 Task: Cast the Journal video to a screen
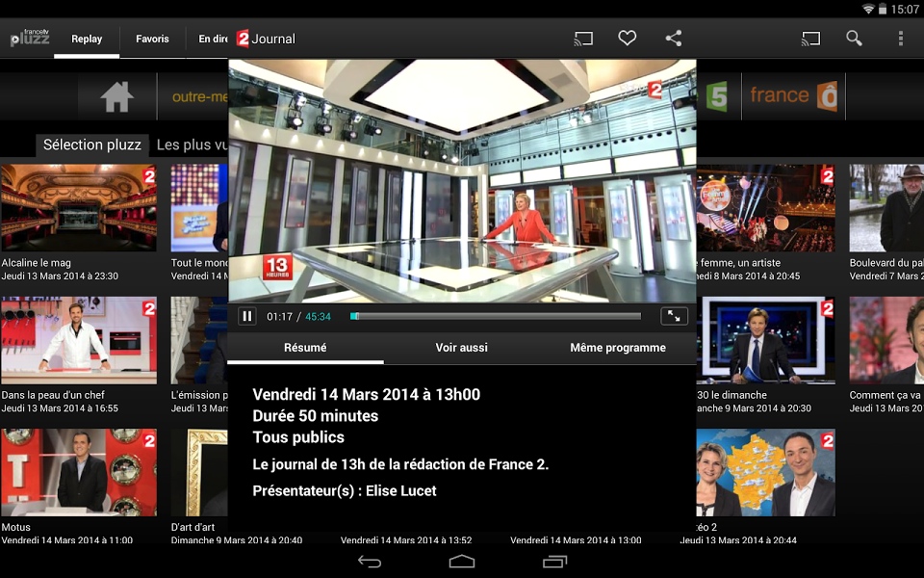583,39
